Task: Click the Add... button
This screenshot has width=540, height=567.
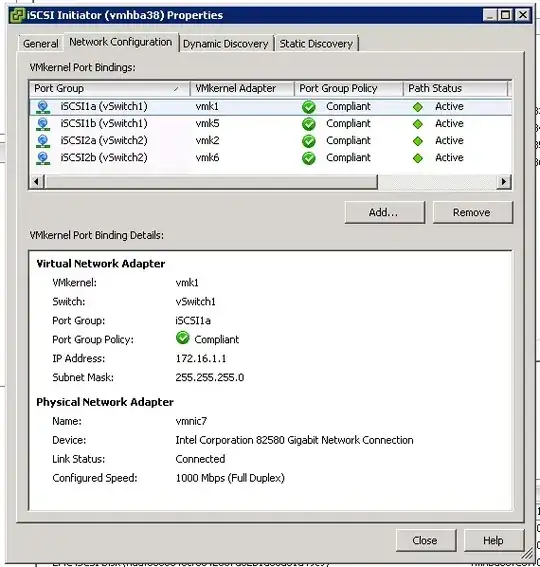Action: tap(384, 212)
